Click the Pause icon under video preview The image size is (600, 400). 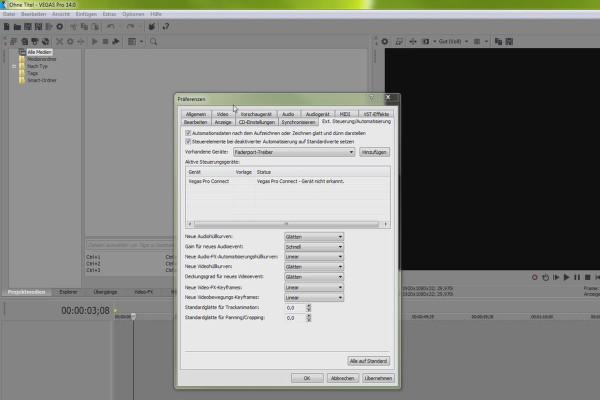(577, 277)
